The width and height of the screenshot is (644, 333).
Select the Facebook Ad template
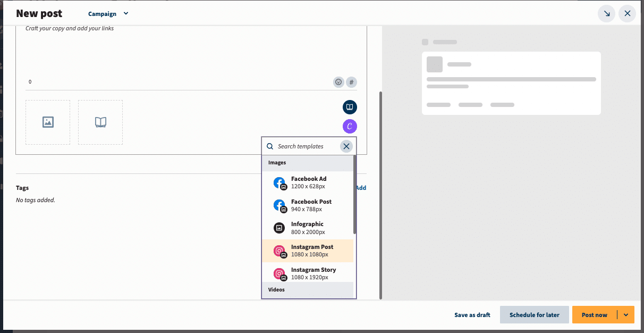(x=308, y=182)
